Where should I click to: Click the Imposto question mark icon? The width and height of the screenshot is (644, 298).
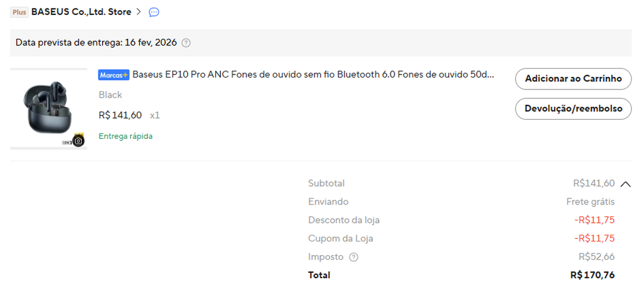[x=353, y=257]
